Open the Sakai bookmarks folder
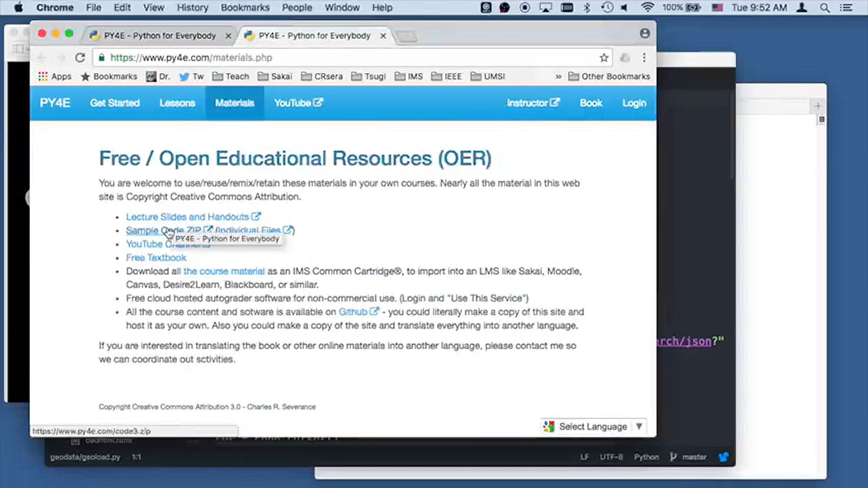 [x=275, y=76]
